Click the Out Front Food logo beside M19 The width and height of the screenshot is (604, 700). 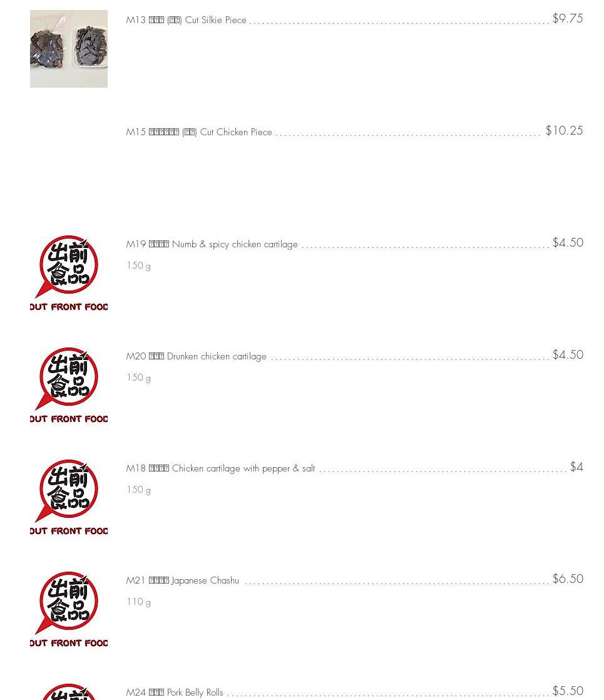(69, 273)
